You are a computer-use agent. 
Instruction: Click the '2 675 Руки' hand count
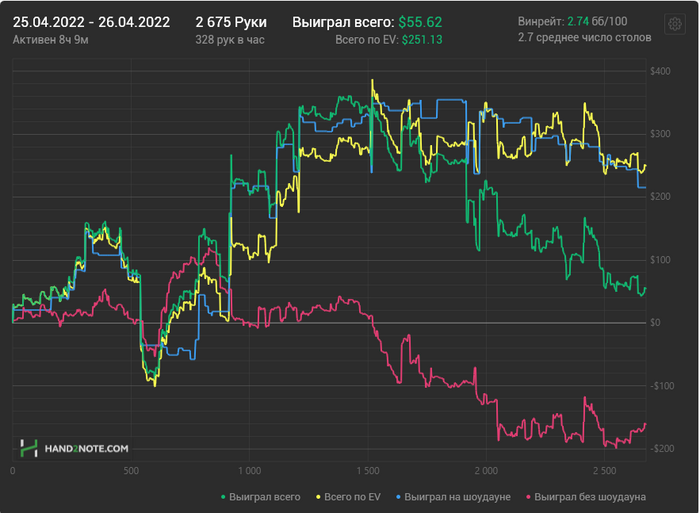(231, 22)
